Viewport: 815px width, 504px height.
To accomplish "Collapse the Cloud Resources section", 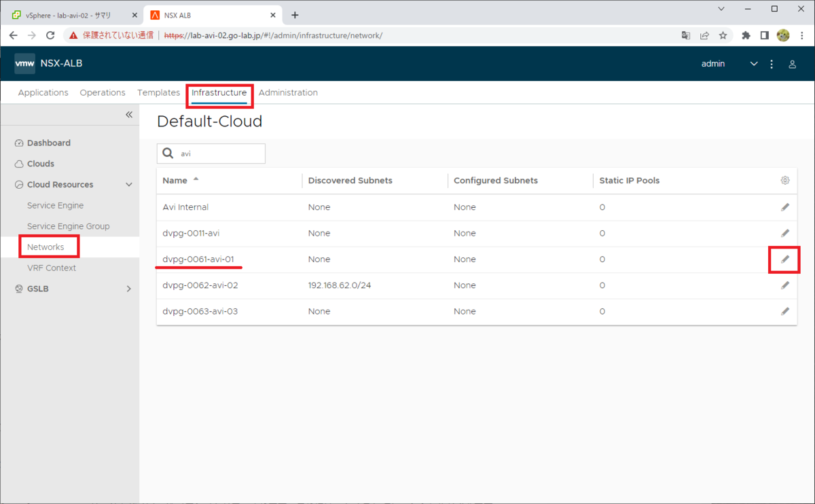I will 129,185.
